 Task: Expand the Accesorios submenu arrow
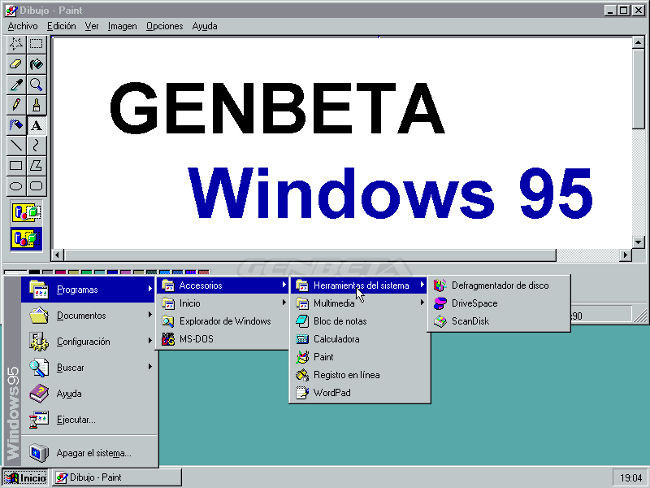[284, 285]
